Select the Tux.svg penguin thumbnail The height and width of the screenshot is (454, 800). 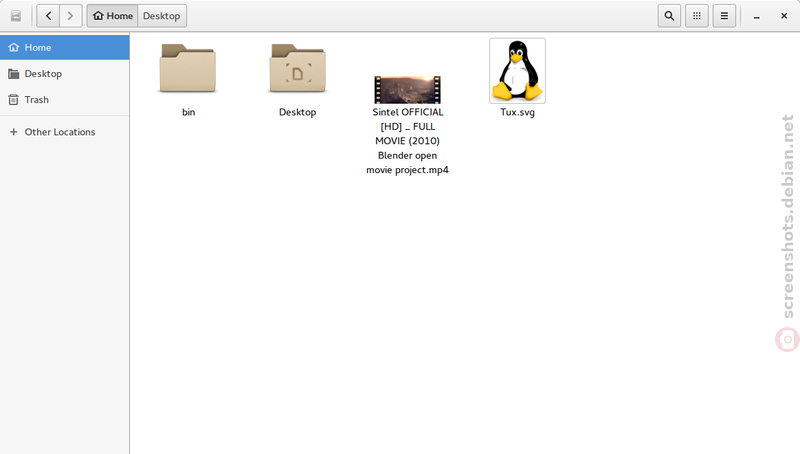(517, 70)
